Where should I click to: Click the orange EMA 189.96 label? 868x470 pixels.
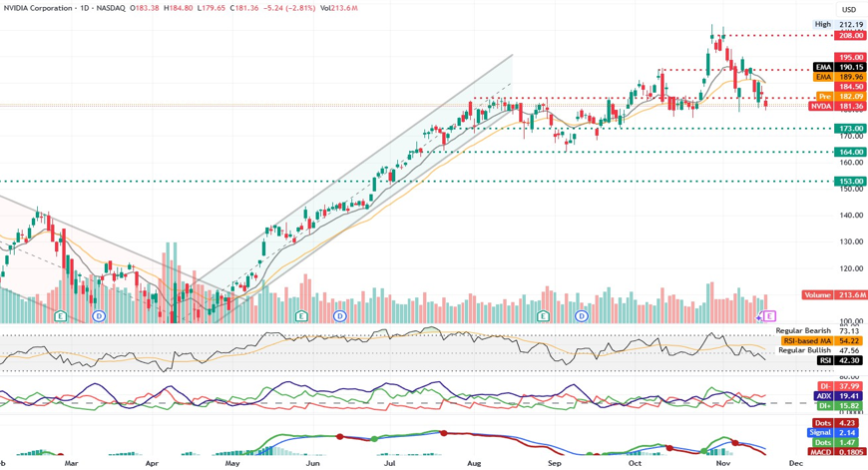pyautogui.click(x=836, y=77)
